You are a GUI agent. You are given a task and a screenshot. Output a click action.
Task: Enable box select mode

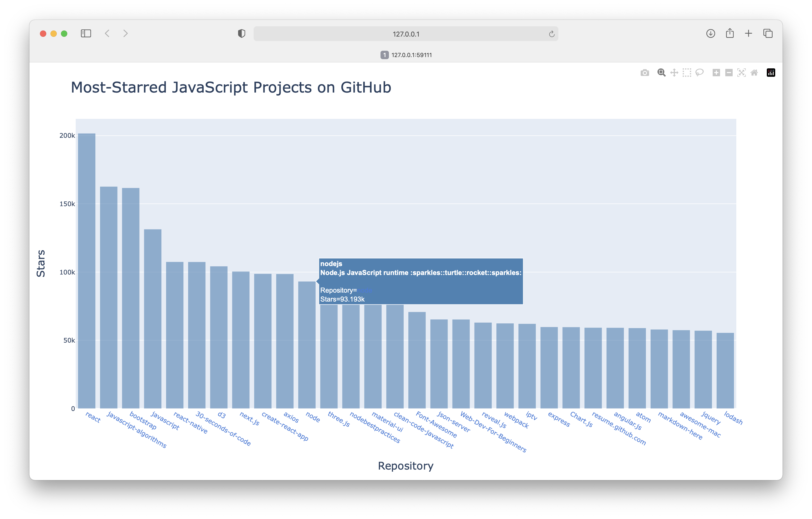pos(687,73)
